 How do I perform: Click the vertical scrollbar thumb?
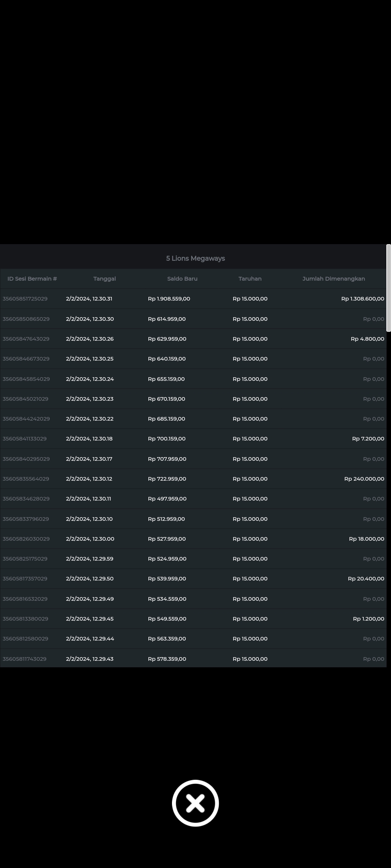pyautogui.click(x=388, y=288)
